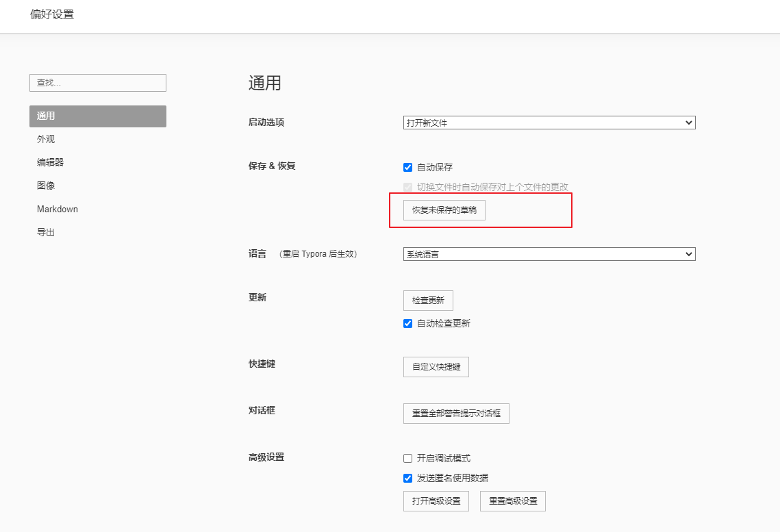The image size is (780, 532).
Task: Open the 编辑器 preferences page
Action: pyautogui.click(x=49, y=162)
